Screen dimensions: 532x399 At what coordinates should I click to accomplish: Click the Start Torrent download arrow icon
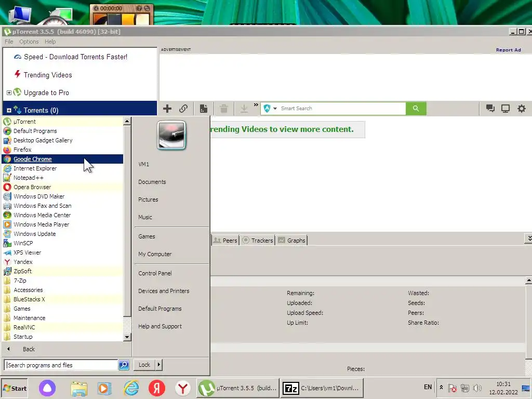[x=244, y=109]
